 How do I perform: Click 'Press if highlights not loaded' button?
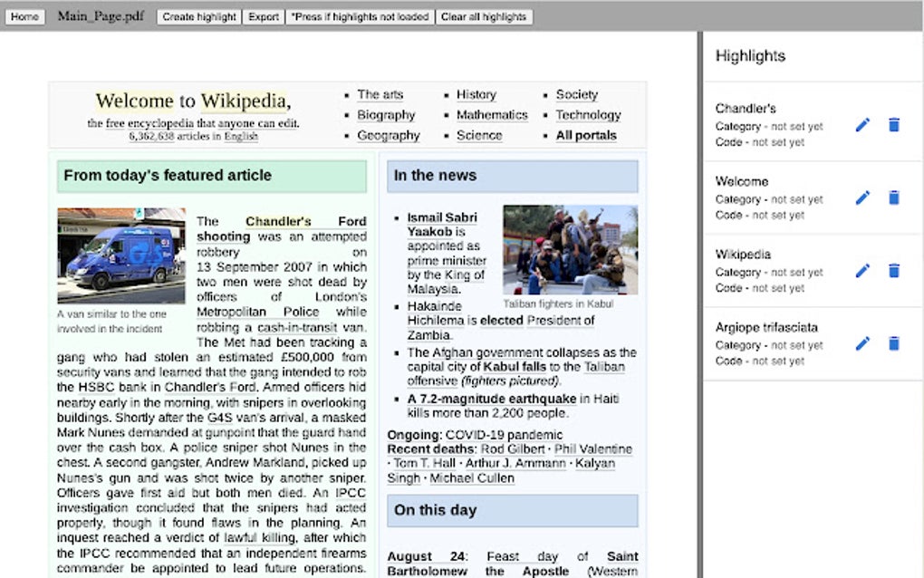(x=360, y=16)
